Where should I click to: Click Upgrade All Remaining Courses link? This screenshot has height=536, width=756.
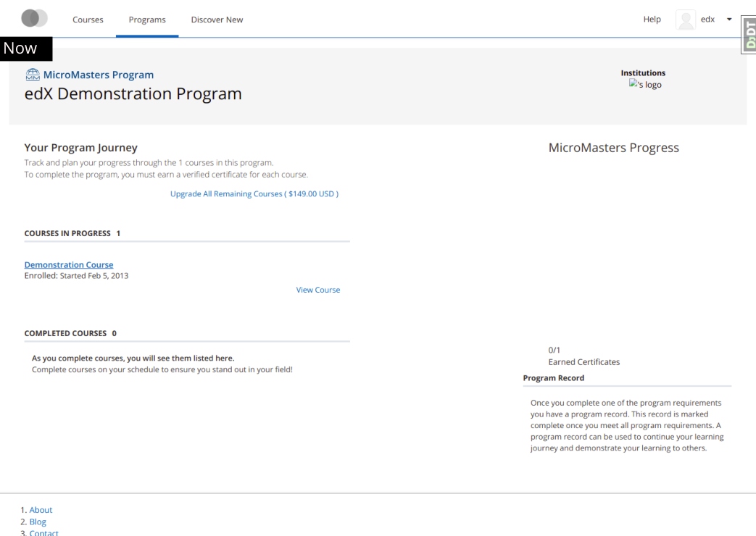point(254,194)
